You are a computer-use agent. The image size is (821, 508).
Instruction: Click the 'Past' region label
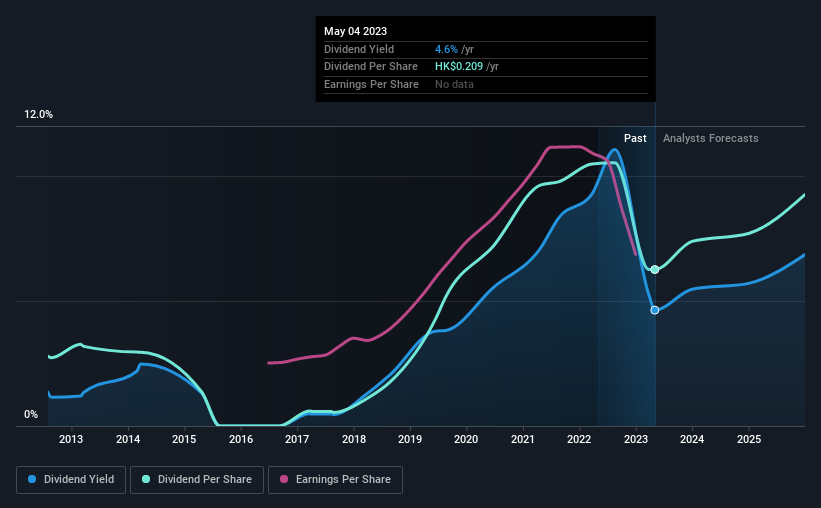click(x=635, y=138)
